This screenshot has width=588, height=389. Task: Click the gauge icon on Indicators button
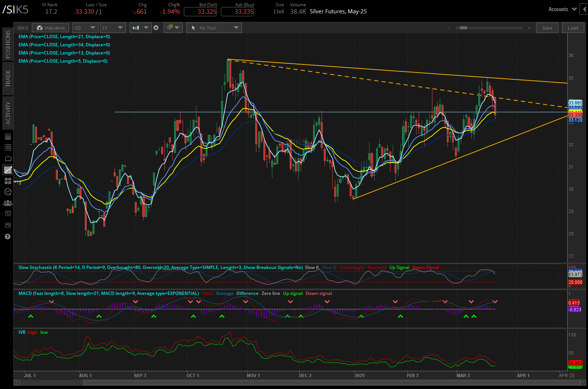point(39,28)
